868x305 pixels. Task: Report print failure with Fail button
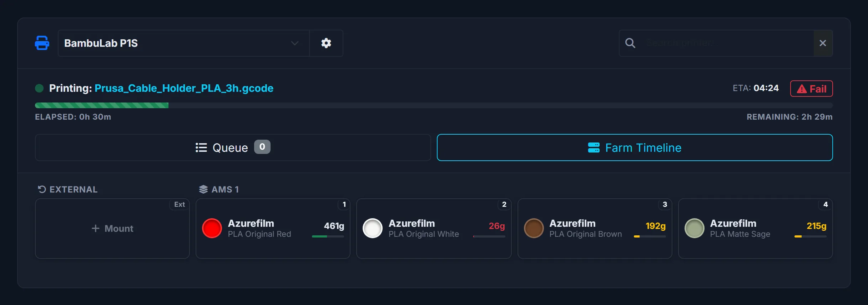coord(811,89)
